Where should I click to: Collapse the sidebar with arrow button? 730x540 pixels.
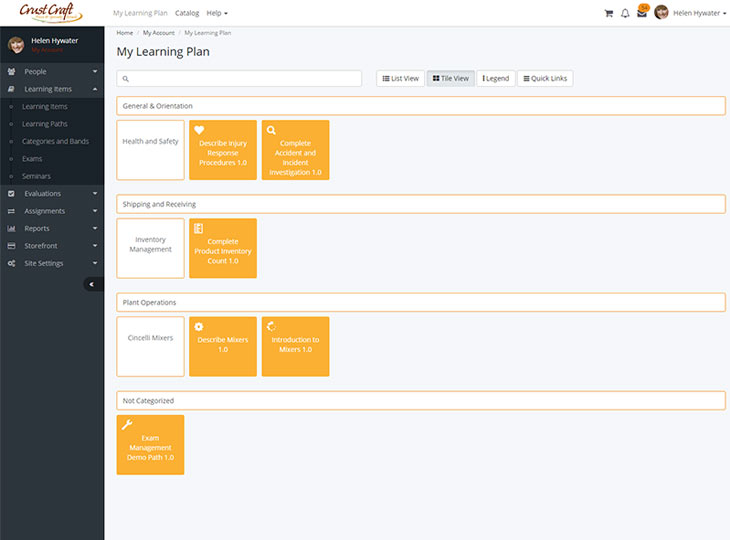click(93, 284)
